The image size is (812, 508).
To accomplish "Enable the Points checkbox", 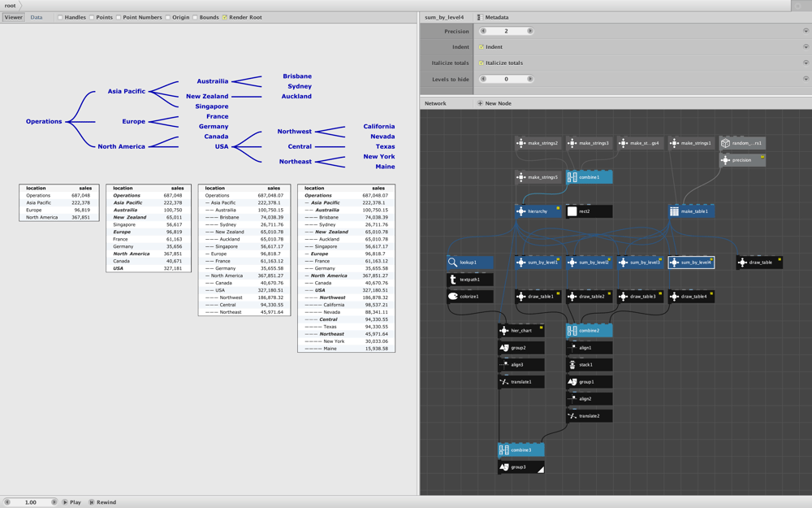I will pos(92,18).
